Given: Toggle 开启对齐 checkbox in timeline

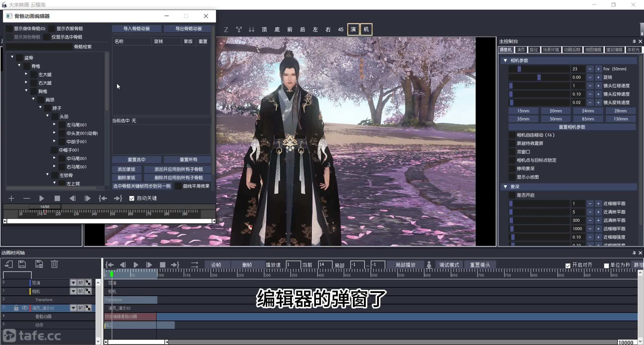Looking at the screenshot, I should point(568,265).
